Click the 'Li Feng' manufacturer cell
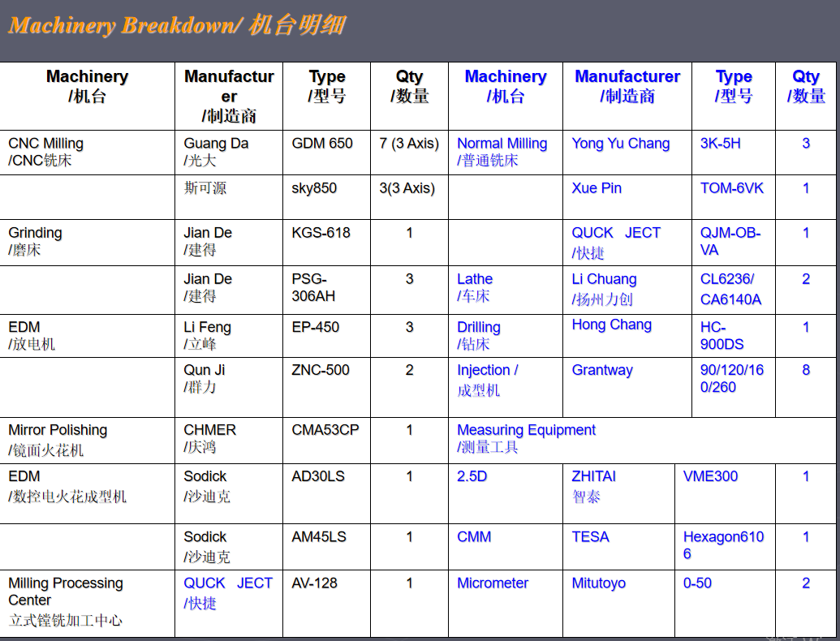This screenshot has height=641, width=840. click(229, 336)
